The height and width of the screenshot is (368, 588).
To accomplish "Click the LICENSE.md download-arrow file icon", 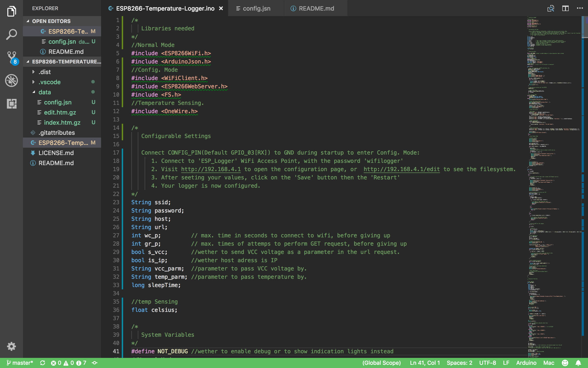I will pyautogui.click(x=33, y=153).
